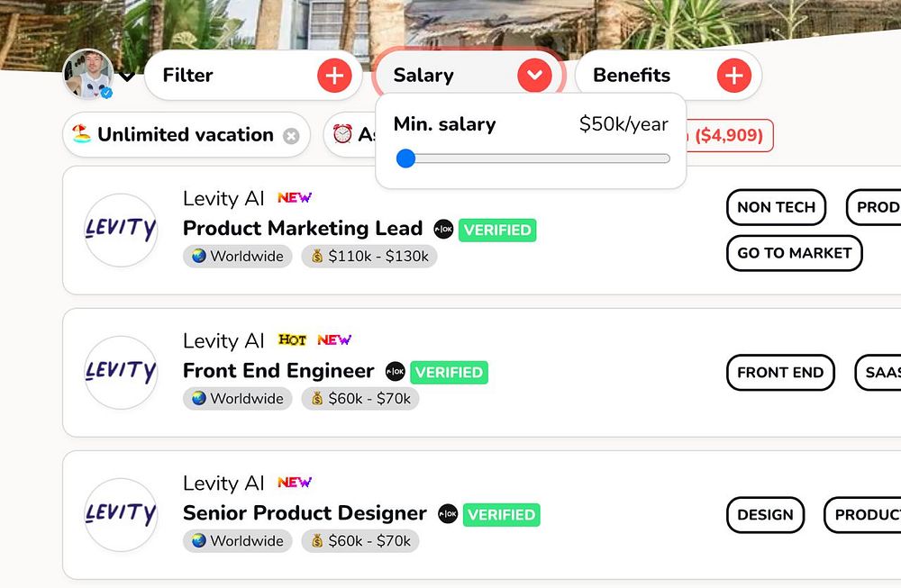Click the profile avatar photo

coord(87,74)
